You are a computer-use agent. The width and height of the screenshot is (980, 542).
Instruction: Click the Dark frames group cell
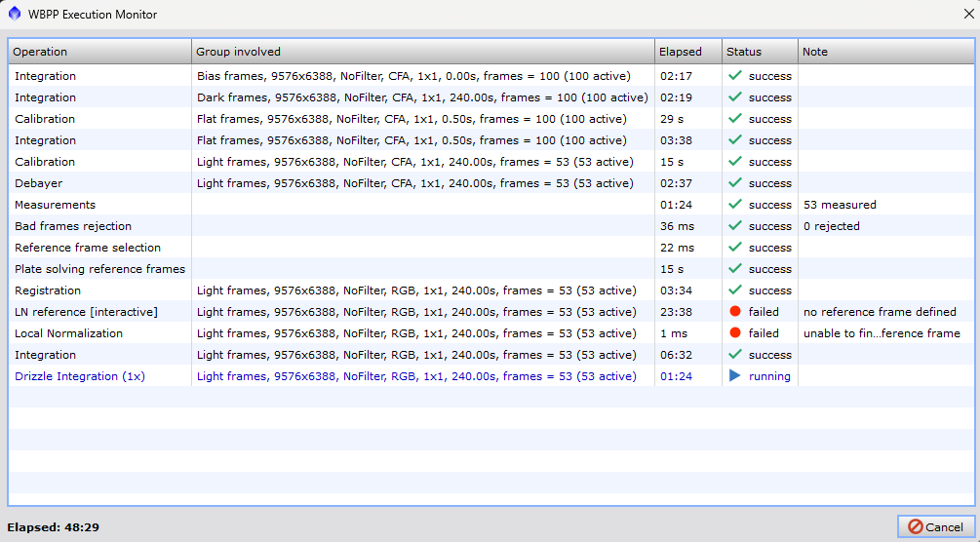(422, 97)
